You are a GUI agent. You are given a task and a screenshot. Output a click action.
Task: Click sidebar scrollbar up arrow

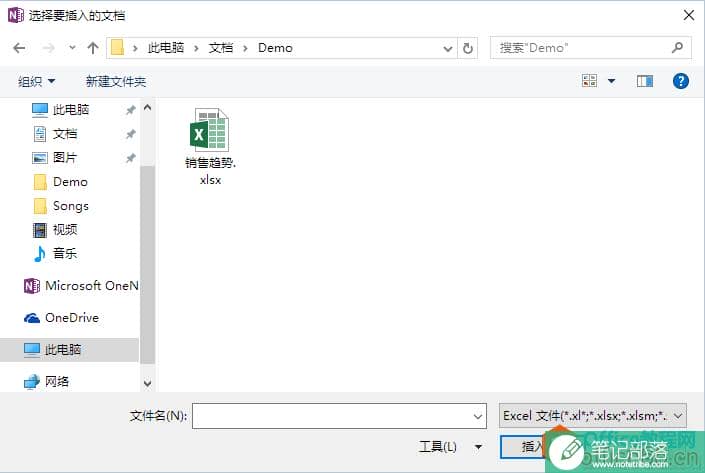pos(147,107)
